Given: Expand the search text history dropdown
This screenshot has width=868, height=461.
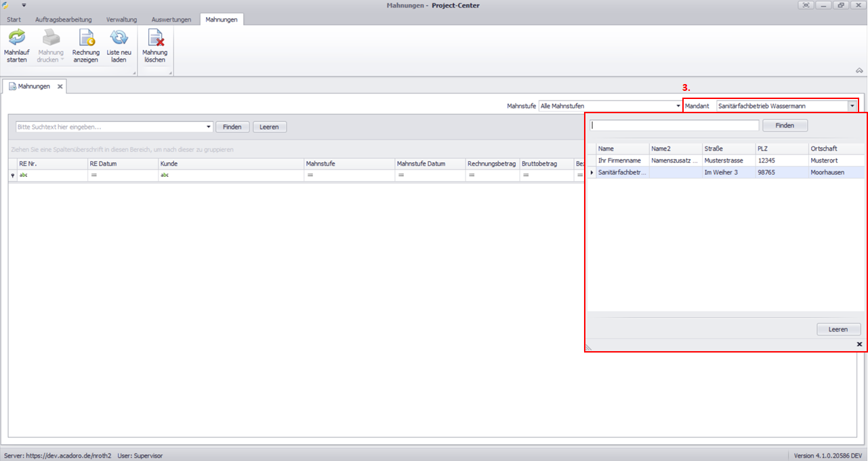Looking at the screenshot, I should pyautogui.click(x=209, y=127).
